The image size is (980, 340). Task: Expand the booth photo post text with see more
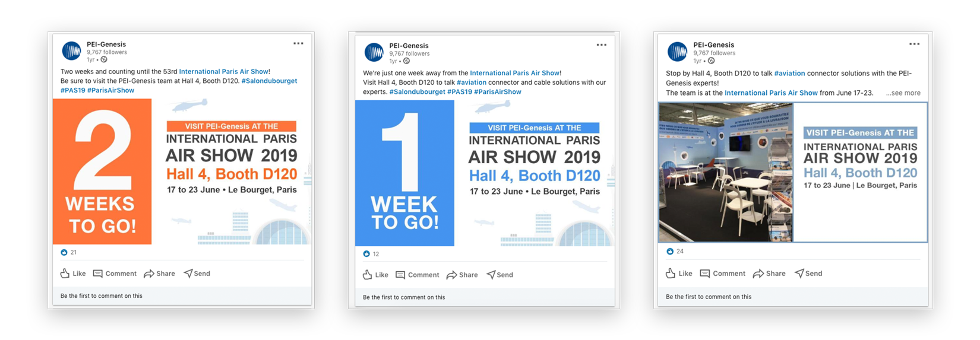903,93
